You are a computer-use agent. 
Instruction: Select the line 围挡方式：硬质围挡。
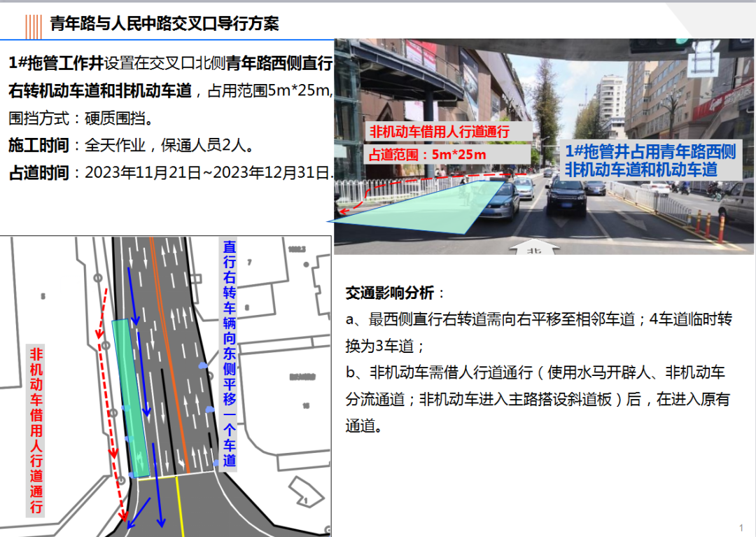coord(81,118)
